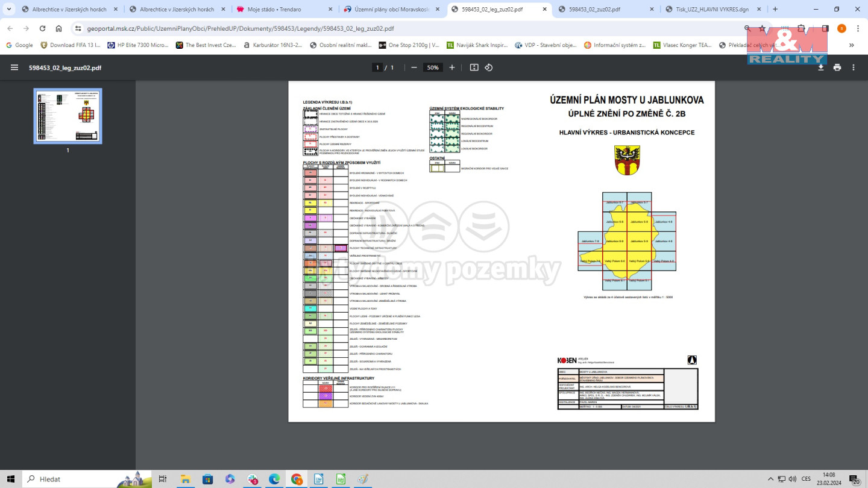
Task: Bookmark this page with the star icon
Action: click(763, 28)
